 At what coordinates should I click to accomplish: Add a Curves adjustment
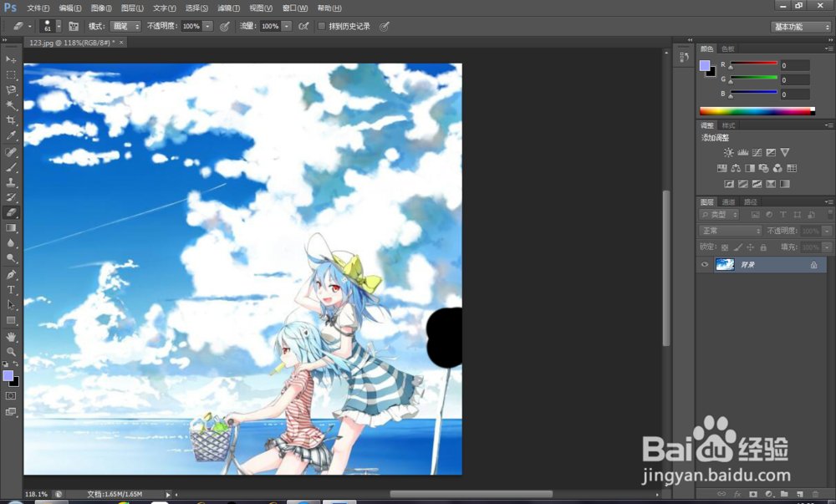pyautogui.click(x=757, y=152)
